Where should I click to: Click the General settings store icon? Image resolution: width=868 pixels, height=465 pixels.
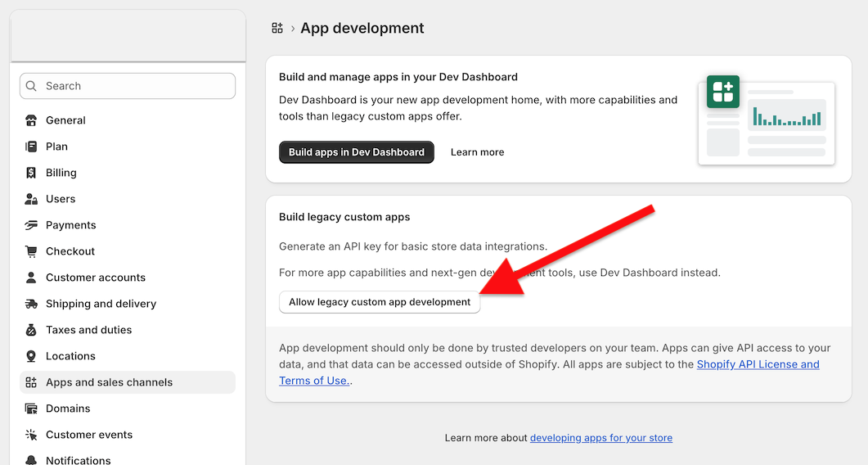[31, 120]
